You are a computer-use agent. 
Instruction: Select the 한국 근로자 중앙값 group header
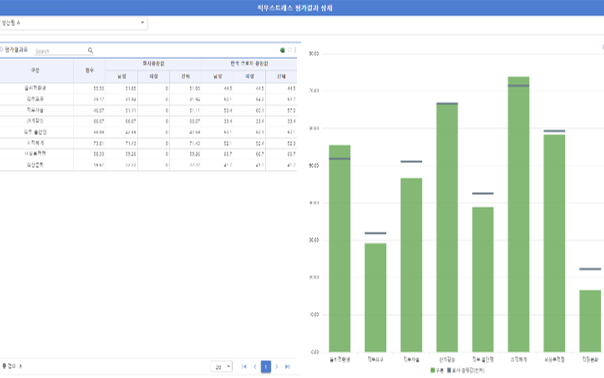(249, 64)
